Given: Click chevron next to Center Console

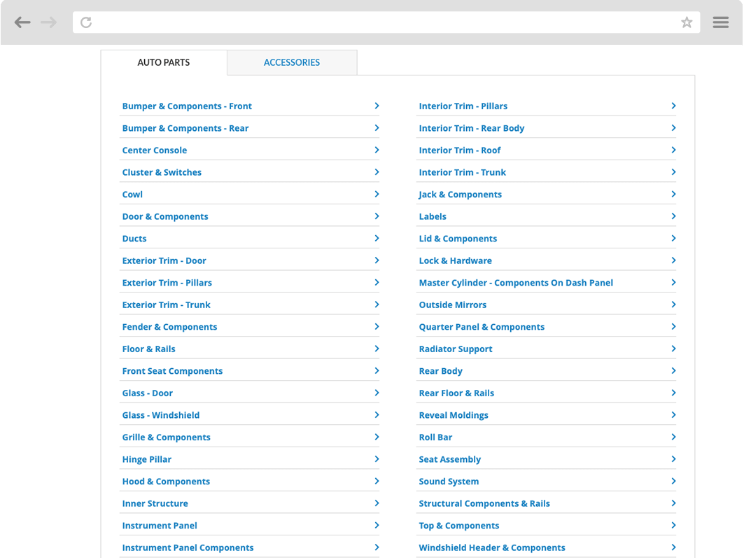Looking at the screenshot, I should (x=377, y=150).
